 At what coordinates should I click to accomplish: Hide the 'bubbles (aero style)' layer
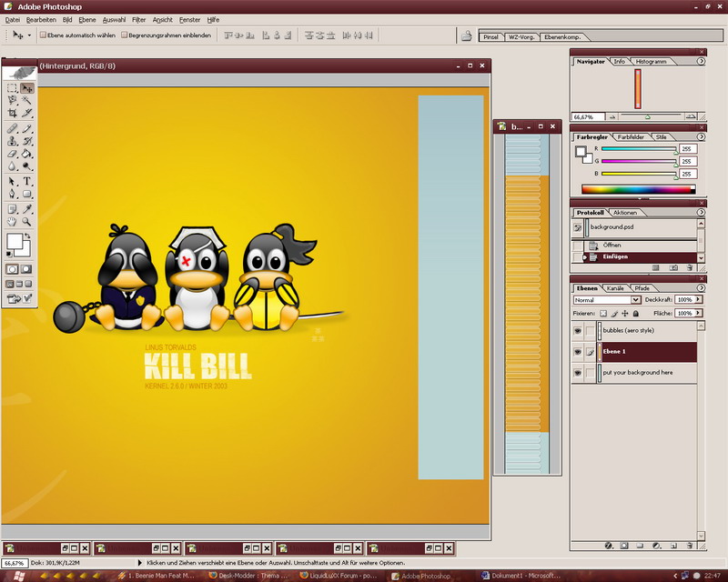pyautogui.click(x=578, y=331)
